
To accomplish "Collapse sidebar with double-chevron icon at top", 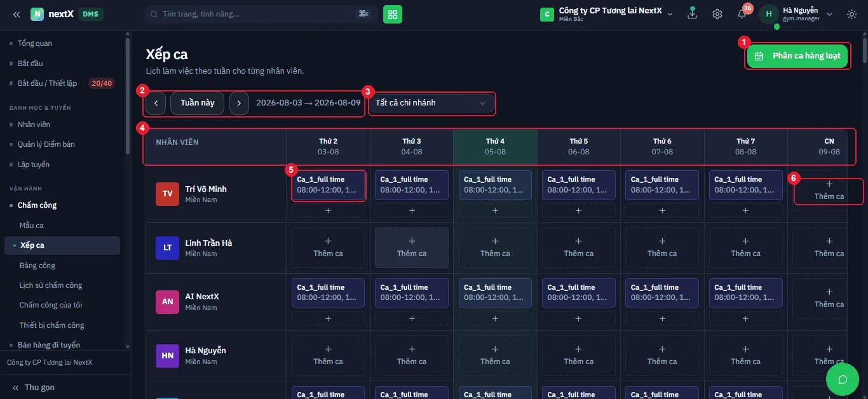I will coord(17,14).
